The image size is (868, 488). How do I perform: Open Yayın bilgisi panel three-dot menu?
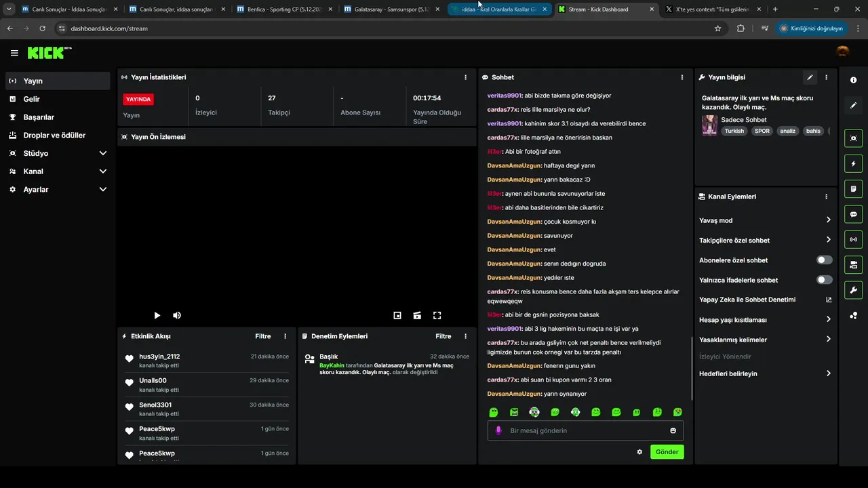tap(826, 77)
